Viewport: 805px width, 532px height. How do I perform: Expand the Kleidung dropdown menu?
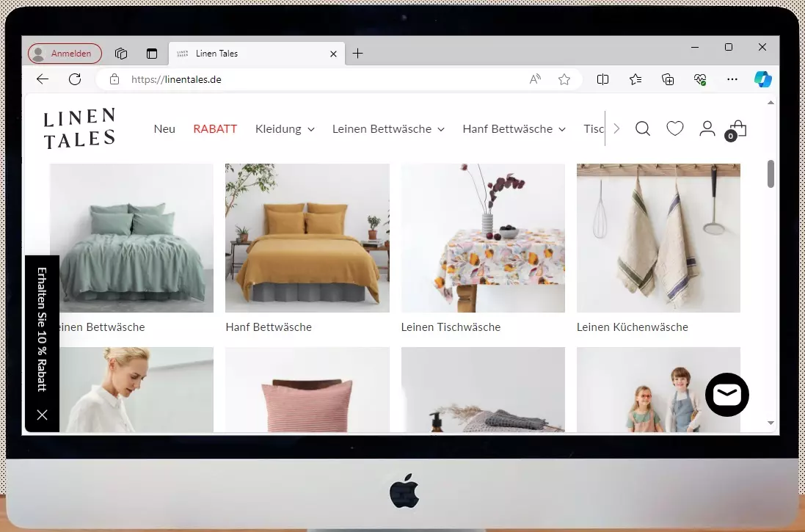[285, 129]
